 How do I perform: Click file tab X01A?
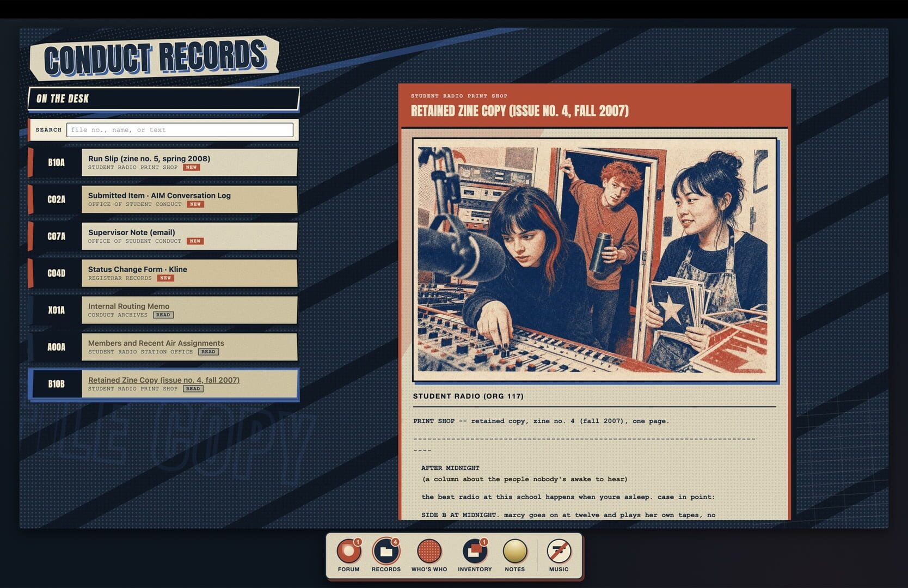[56, 310]
